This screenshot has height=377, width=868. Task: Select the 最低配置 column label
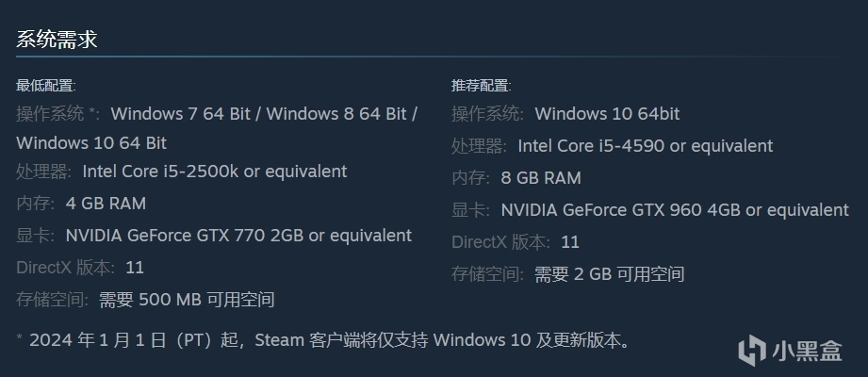(x=46, y=85)
